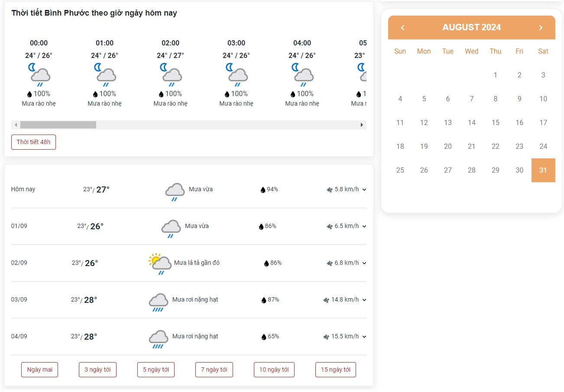The image size is (564, 392).
Task: Click the 01/09 rain cloud icon
Action: tap(171, 228)
